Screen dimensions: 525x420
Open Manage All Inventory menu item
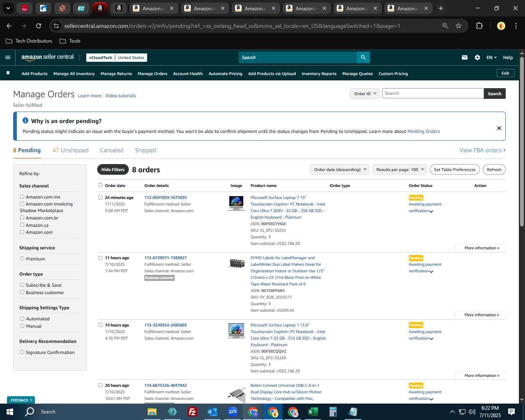click(74, 73)
